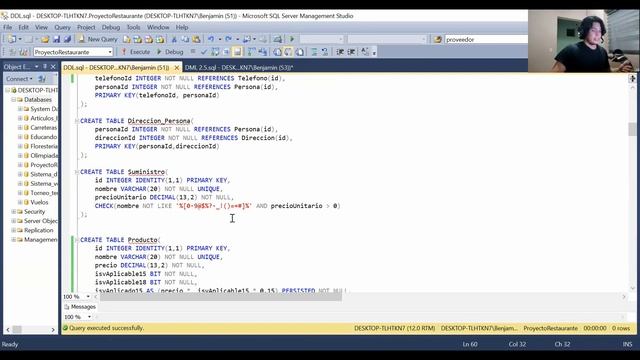Click the Find in Files icon beside proveedor box
Viewport: 640px width, 360px height.
pos(438,39)
